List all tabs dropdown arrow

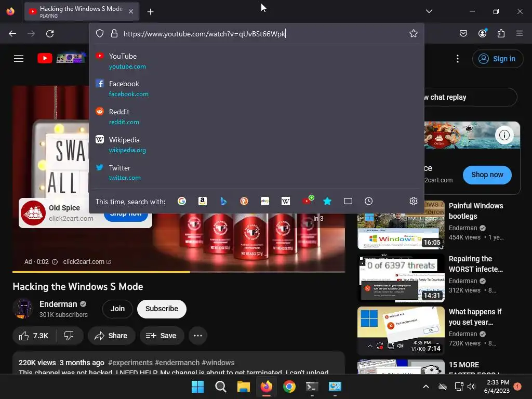(x=429, y=11)
